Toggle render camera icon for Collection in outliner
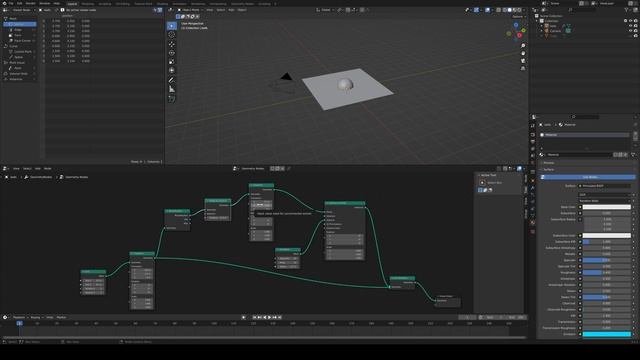The image size is (640, 360). click(x=636, y=21)
